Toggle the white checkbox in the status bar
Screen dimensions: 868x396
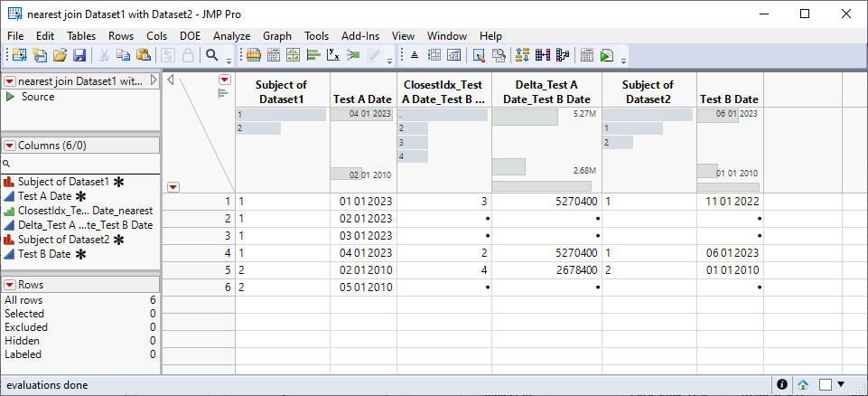[826, 384]
